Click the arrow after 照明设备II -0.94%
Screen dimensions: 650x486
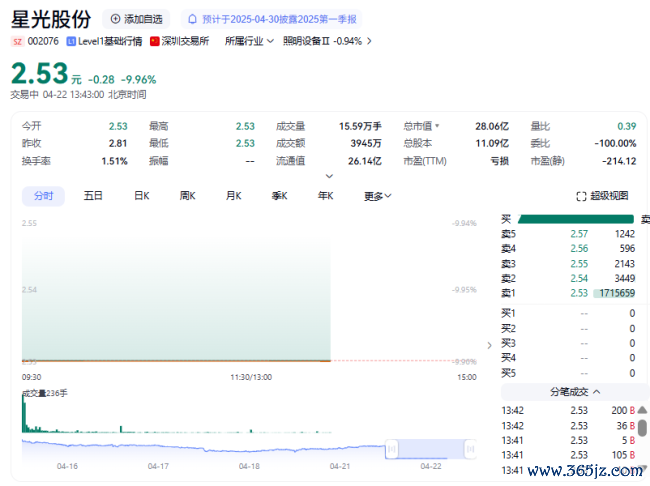(x=369, y=41)
